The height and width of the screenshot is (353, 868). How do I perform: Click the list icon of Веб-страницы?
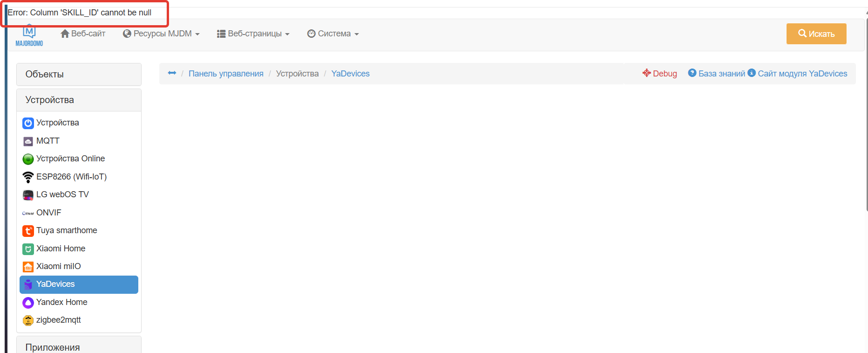pyautogui.click(x=221, y=34)
